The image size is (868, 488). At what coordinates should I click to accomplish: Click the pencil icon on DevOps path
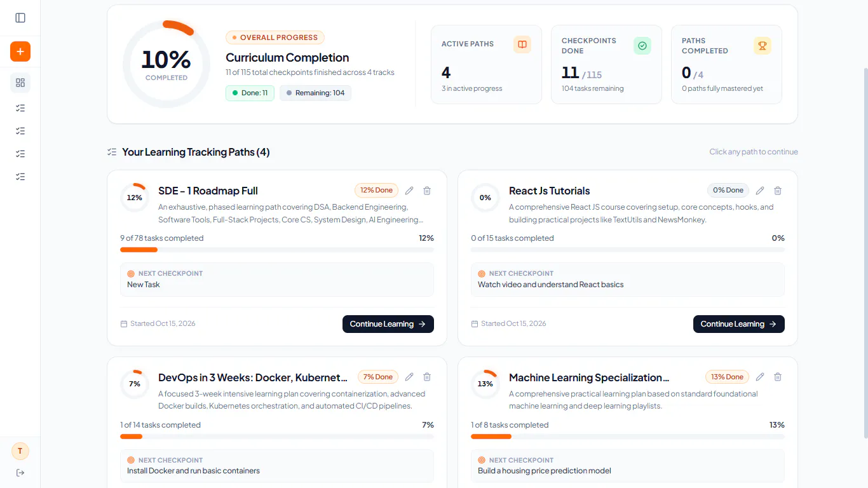[409, 377]
